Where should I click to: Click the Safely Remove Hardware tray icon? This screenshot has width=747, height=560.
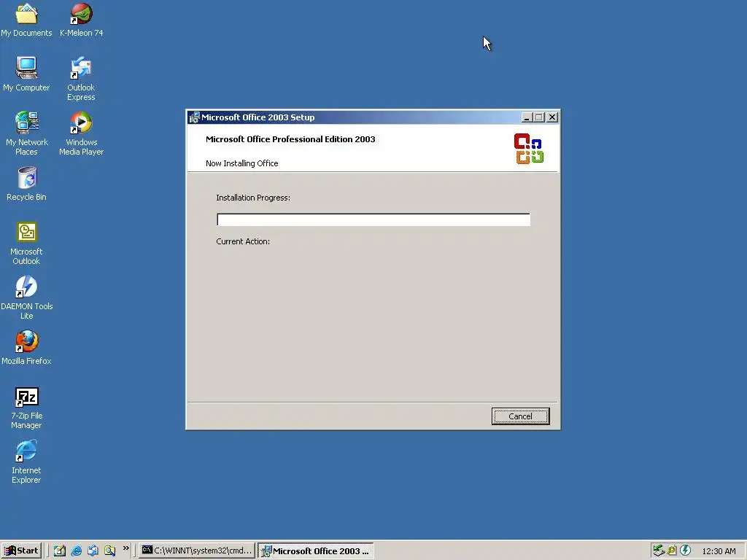point(659,551)
